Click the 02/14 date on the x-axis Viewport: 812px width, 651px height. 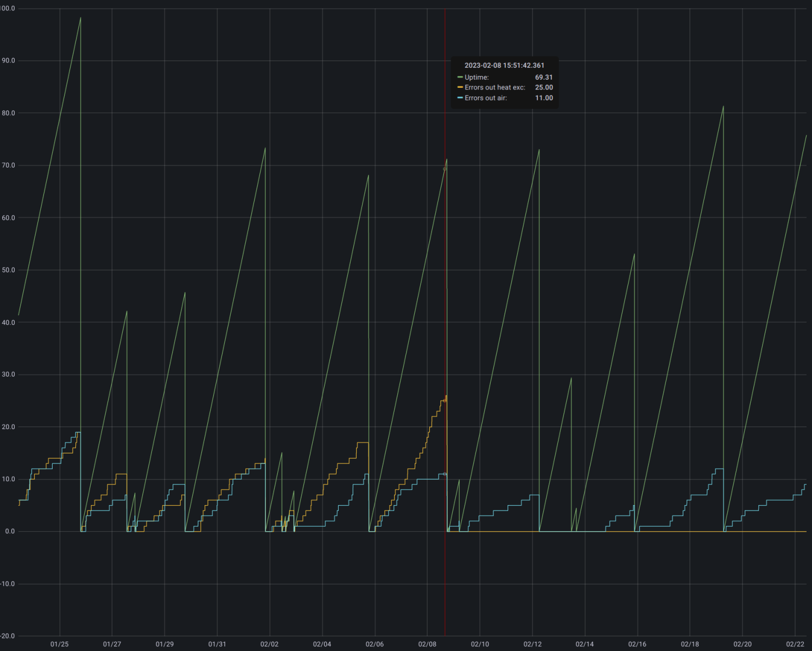585,644
